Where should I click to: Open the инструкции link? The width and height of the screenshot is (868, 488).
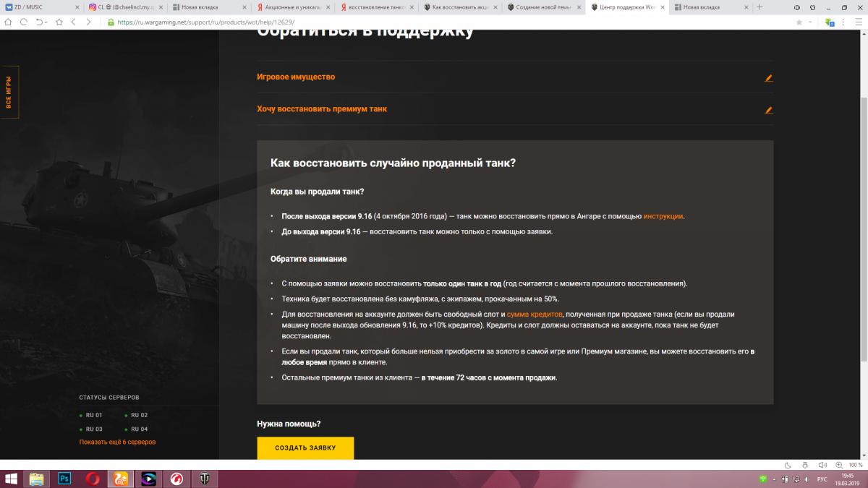pos(663,216)
